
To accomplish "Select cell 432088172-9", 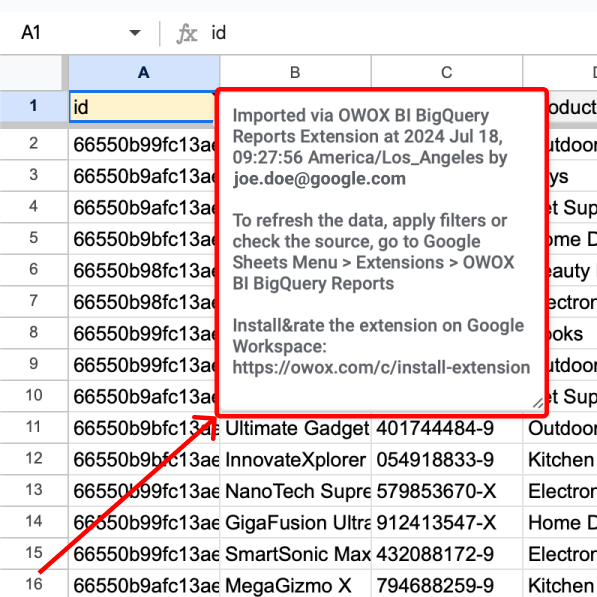I will [x=447, y=554].
